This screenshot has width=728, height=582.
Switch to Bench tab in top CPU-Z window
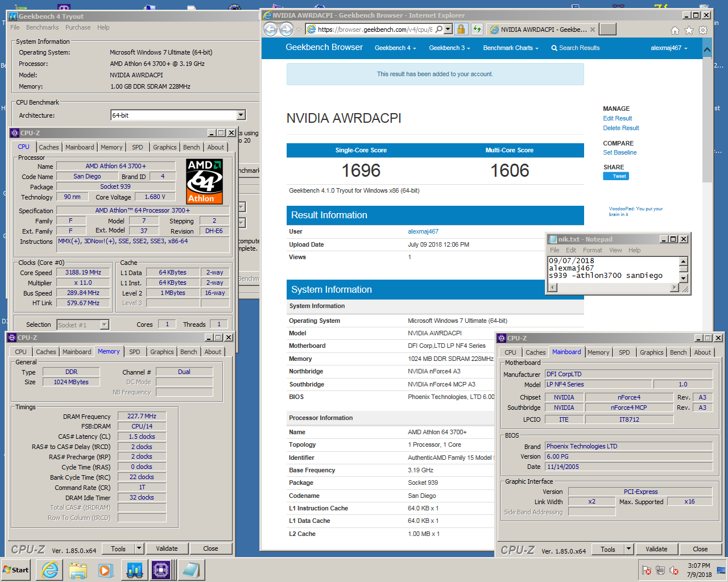click(x=191, y=147)
